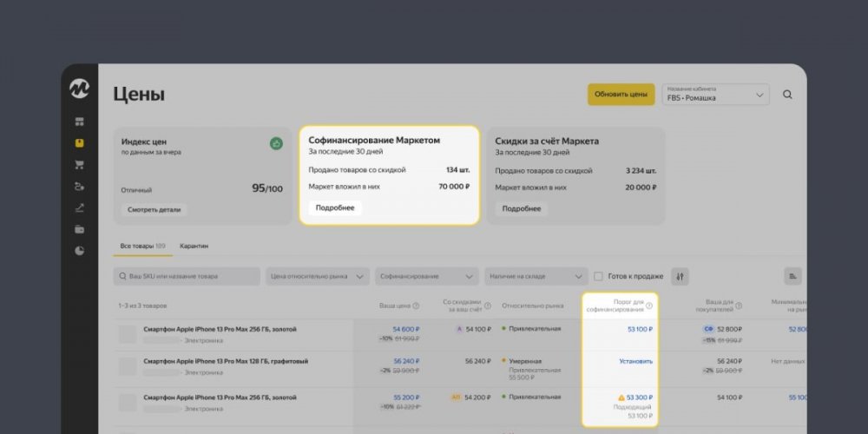Image resolution: width=868 pixels, height=434 pixels.
Task: Switch to the 'Карантин' tab
Action: 194,247
